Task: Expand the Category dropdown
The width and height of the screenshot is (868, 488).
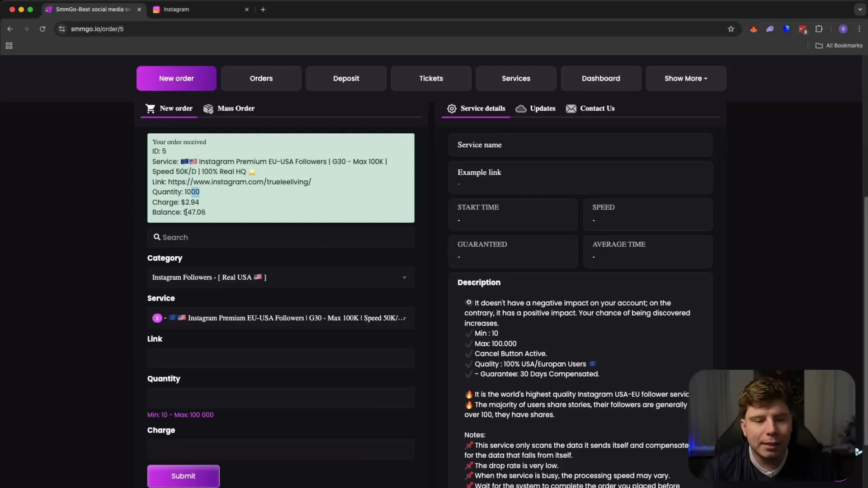Action: 280,277
